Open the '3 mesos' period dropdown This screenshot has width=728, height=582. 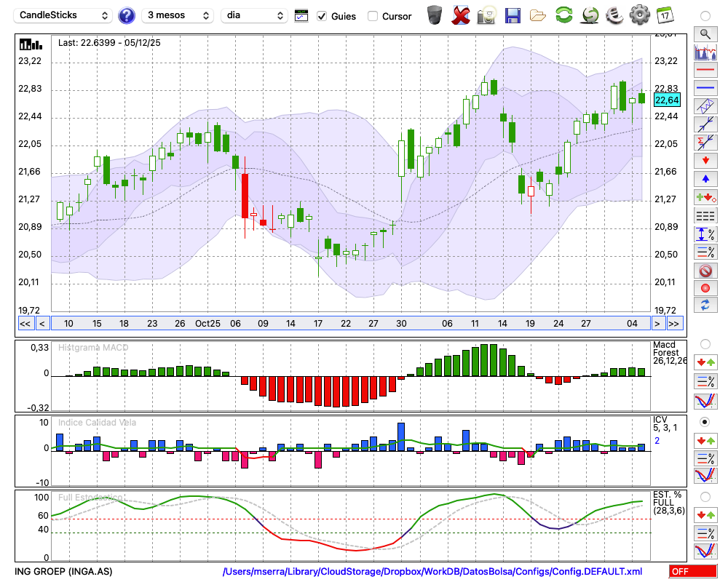click(x=178, y=15)
